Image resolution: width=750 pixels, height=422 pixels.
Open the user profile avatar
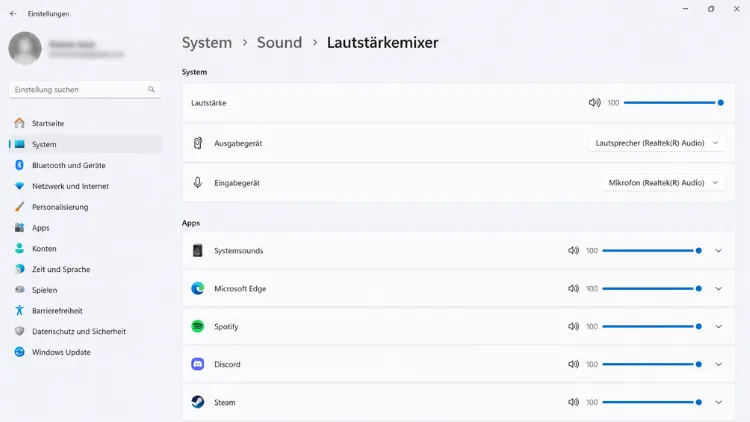[x=25, y=48]
